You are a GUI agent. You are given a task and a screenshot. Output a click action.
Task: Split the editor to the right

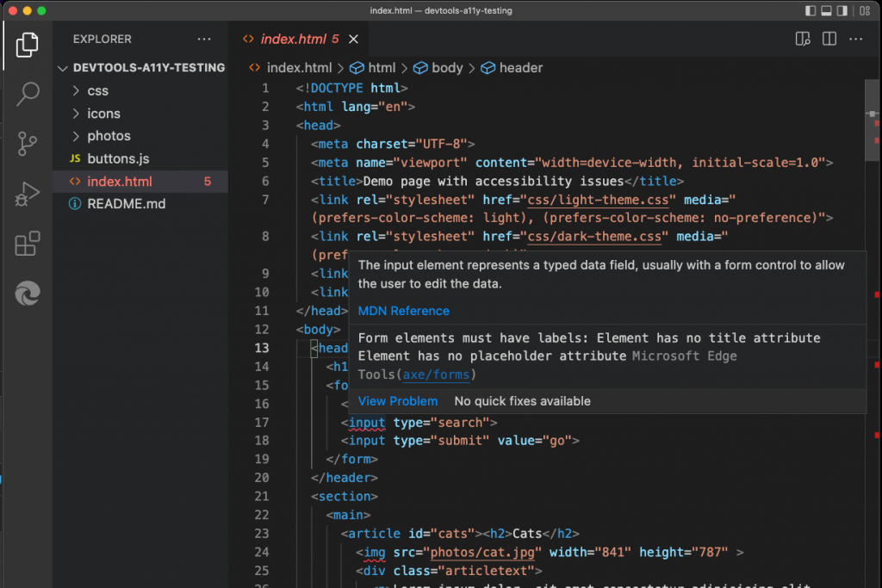pos(829,39)
